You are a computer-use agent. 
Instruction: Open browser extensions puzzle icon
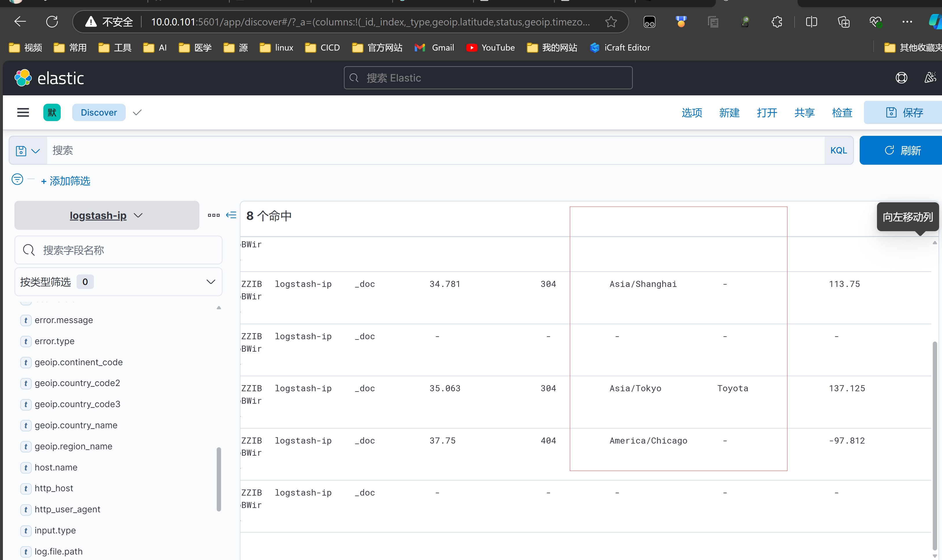(x=777, y=22)
